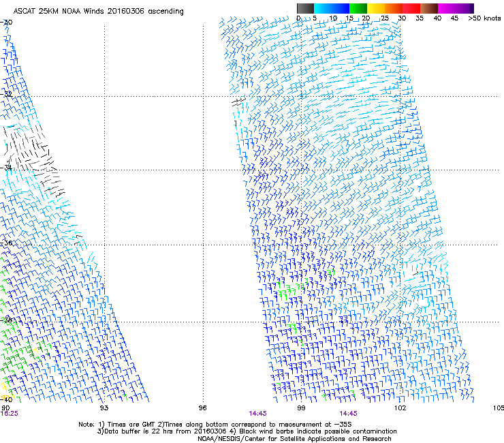Pick the red 30-35 knots color segment
504x443 pixels.
pos(411,8)
